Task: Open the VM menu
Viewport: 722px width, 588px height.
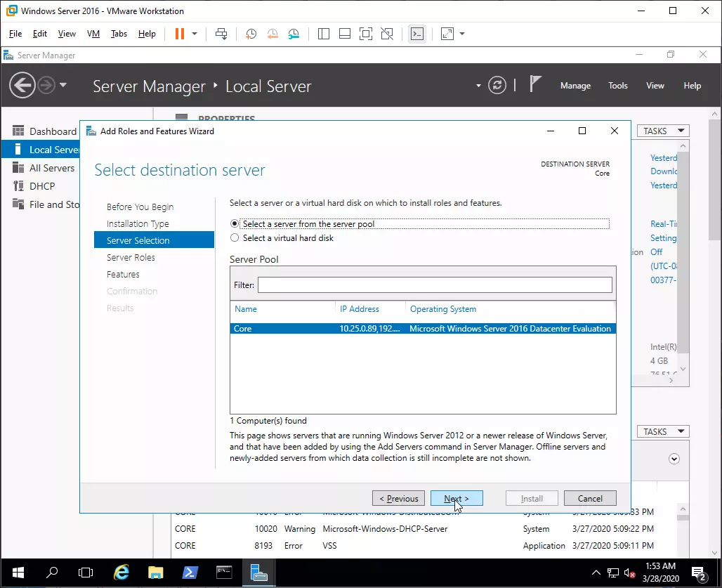Action: tap(93, 34)
